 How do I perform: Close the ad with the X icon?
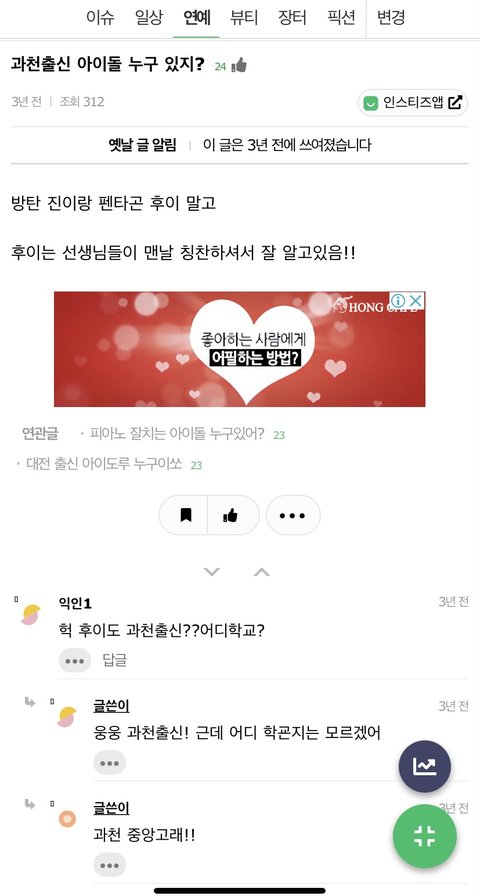click(x=416, y=301)
